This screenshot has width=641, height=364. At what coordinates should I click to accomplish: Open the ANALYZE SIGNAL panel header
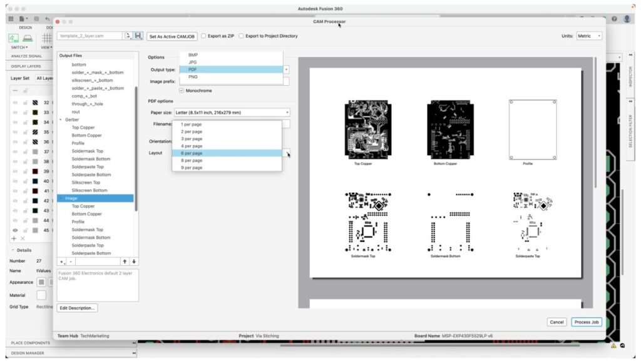click(25, 56)
